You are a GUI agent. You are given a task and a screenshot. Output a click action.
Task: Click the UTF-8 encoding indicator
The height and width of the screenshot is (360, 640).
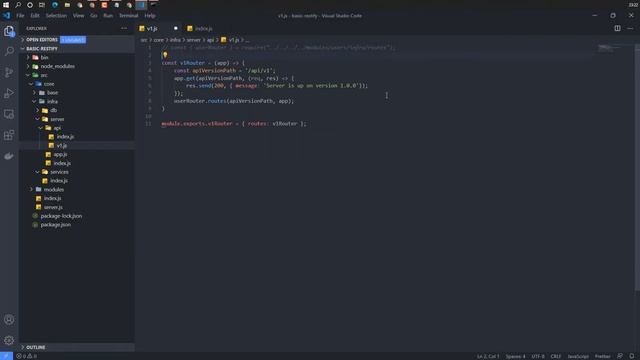click(538, 356)
